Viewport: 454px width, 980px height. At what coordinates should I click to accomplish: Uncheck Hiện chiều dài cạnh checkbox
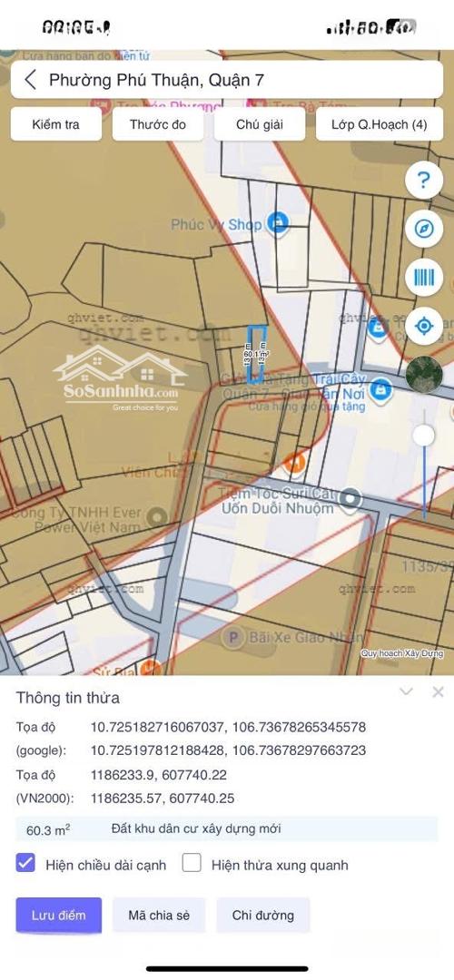click(25, 864)
